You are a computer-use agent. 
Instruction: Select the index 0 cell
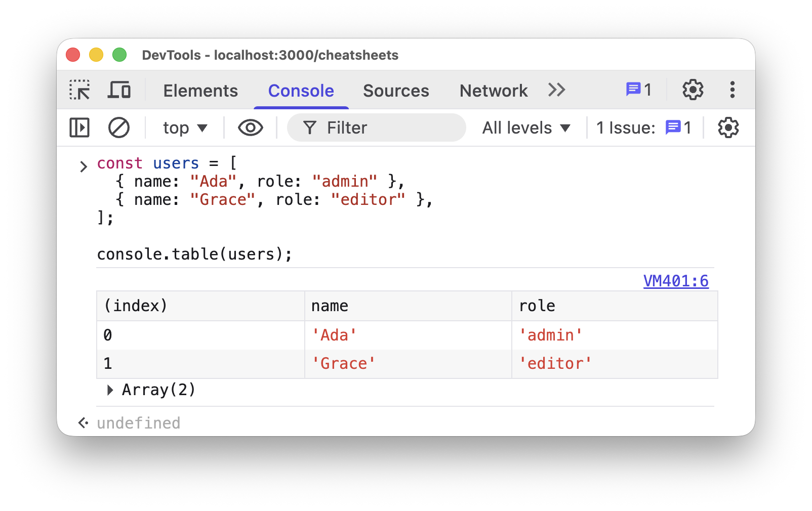pos(201,335)
